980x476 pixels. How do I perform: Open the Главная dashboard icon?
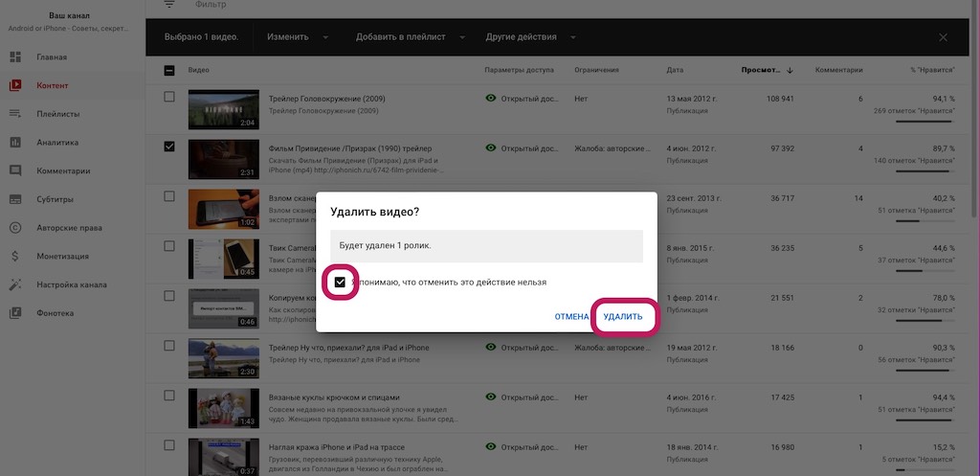click(15, 57)
